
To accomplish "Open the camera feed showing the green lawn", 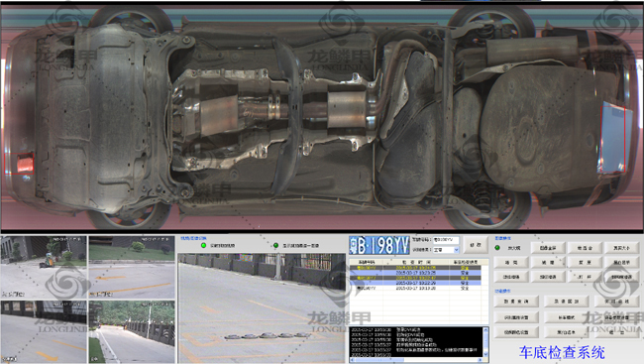I will [x=132, y=267].
